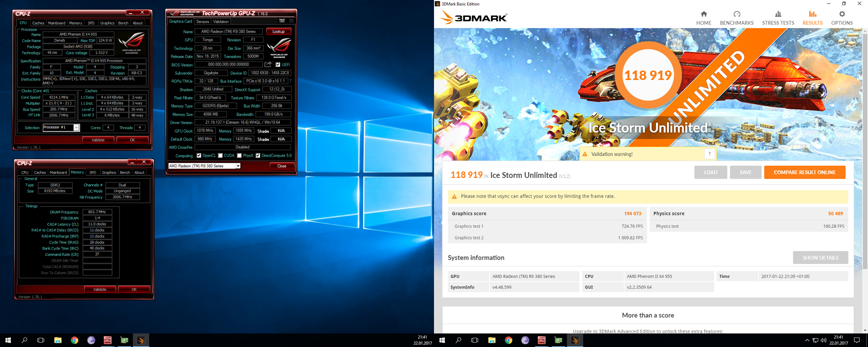
Task: Go to BENCHMARKS in 3DMark navigation
Action: click(x=737, y=18)
